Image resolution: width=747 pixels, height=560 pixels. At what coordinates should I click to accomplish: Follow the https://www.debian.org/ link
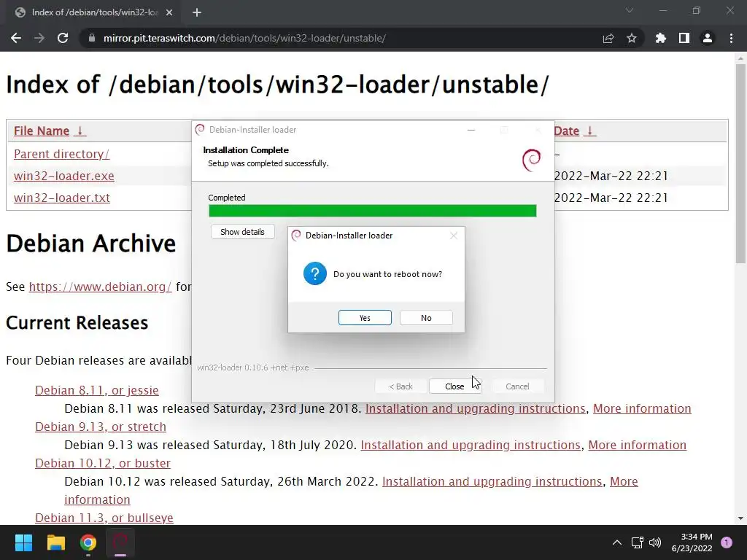pos(100,287)
